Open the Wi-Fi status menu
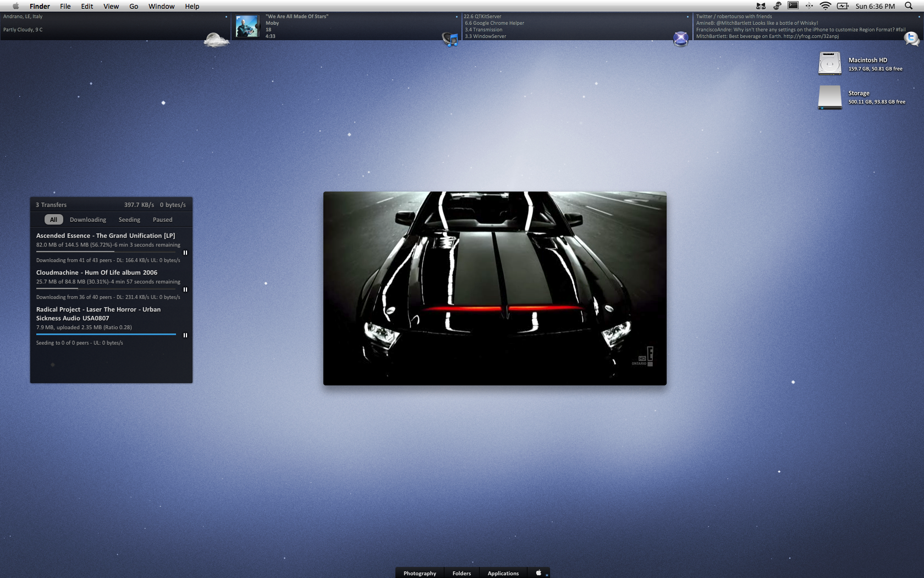924x578 pixels. [825, 6]
